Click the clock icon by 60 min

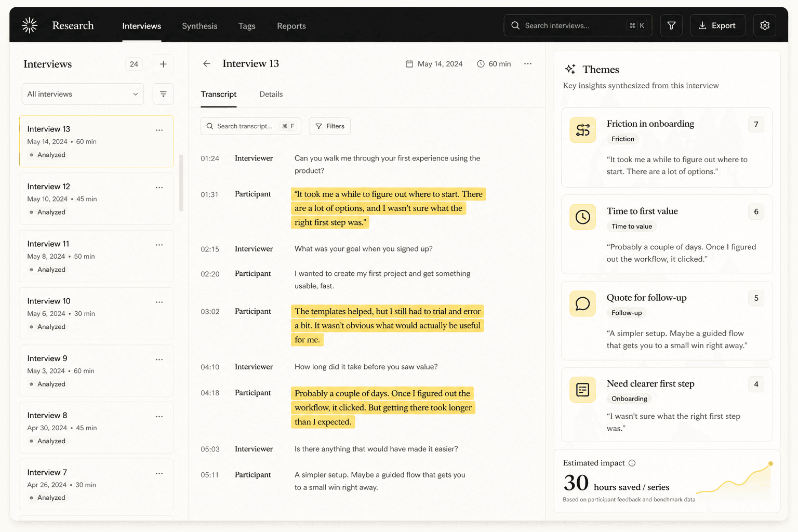(x=481, y=64)
